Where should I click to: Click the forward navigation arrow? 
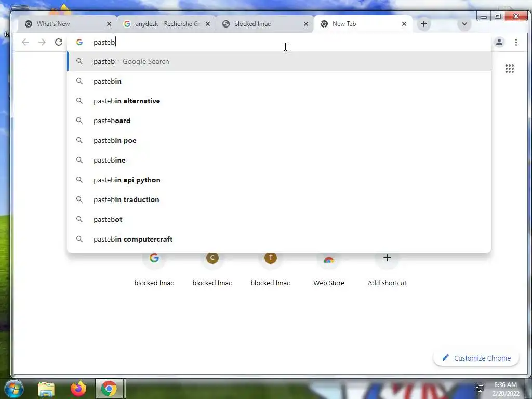point(42,42)
